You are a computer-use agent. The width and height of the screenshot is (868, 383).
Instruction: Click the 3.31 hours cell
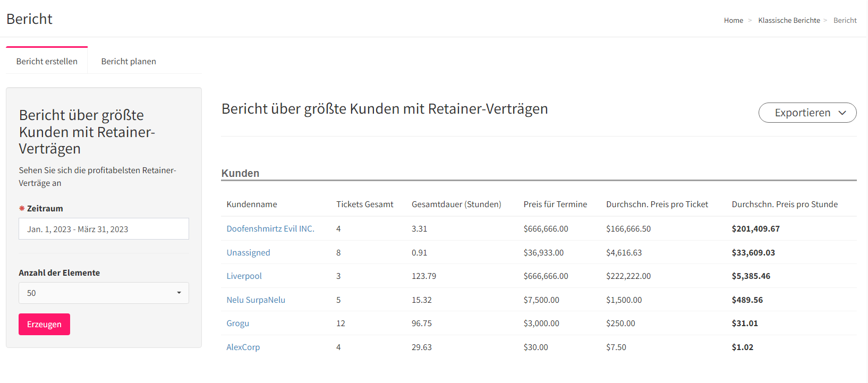pos(419,228)
